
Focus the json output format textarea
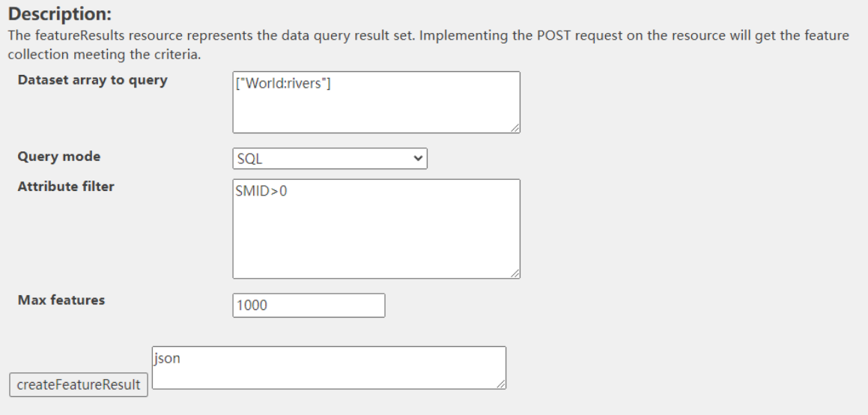[x=330, y=368]
